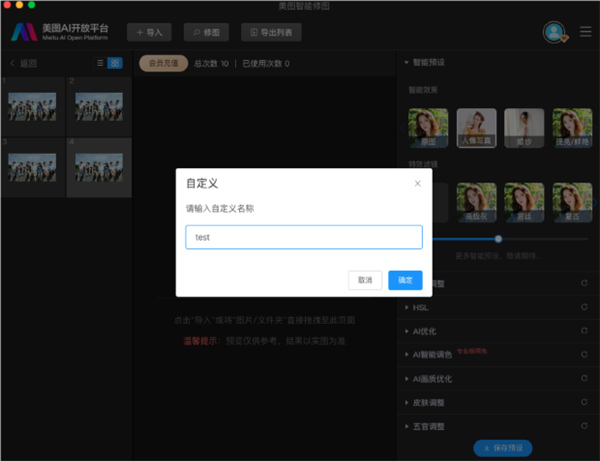Open the 修图 retouch tool
600x461 pixels.
205,32
